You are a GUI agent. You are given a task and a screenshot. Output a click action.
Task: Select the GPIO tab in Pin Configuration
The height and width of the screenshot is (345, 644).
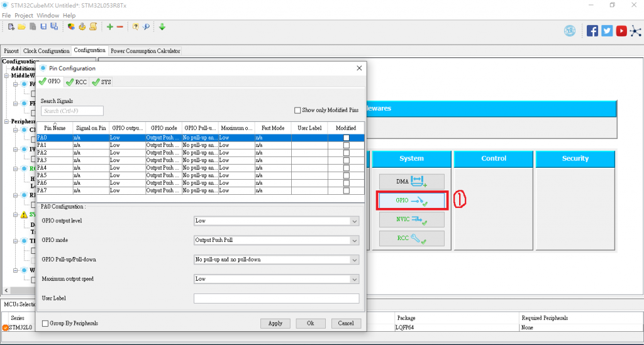point(50,81)
